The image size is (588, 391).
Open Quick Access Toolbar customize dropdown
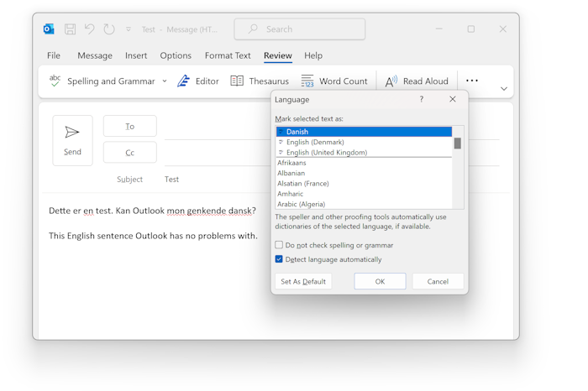click(x=129, y=29)
